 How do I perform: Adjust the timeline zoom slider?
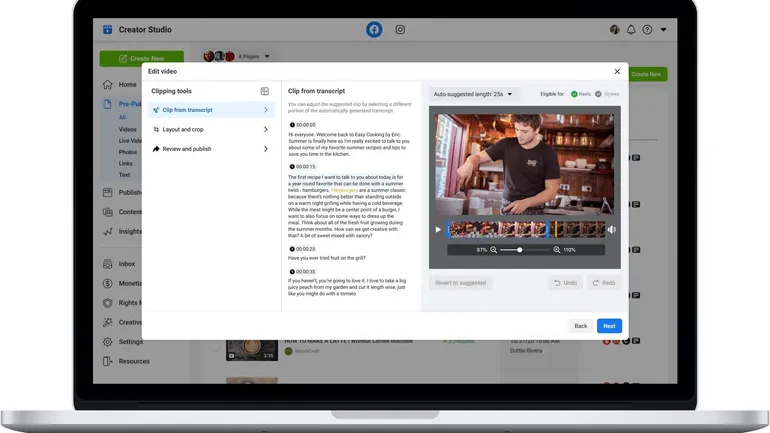click(x=519, y=250)
